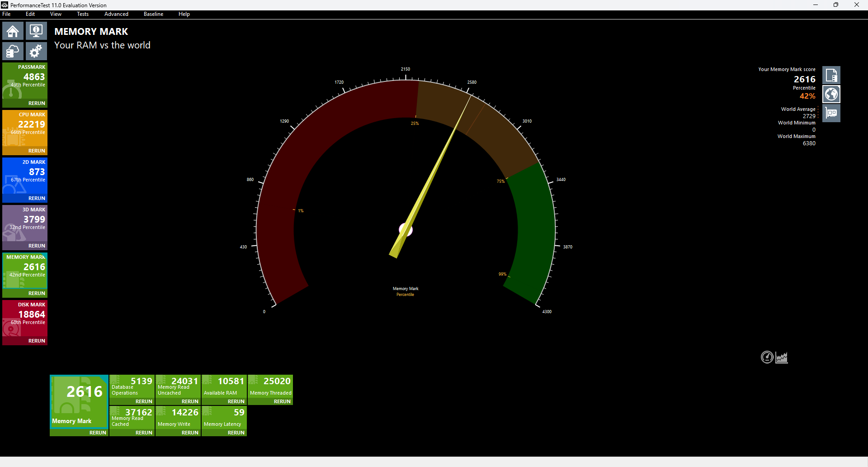Viewport: 868px width, 467px height.
Task: Select the Memory Mark 2616 sidebar tile
Action: click(x=25, y=271)
